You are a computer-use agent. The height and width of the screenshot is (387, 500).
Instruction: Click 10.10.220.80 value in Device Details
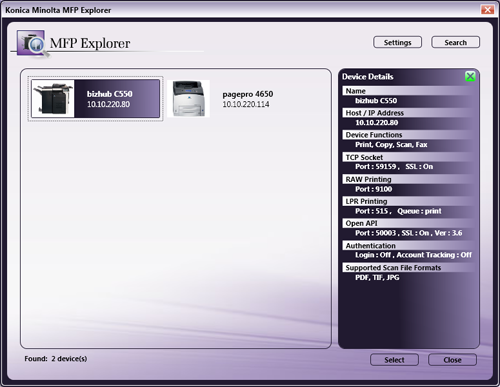(377, 123)
